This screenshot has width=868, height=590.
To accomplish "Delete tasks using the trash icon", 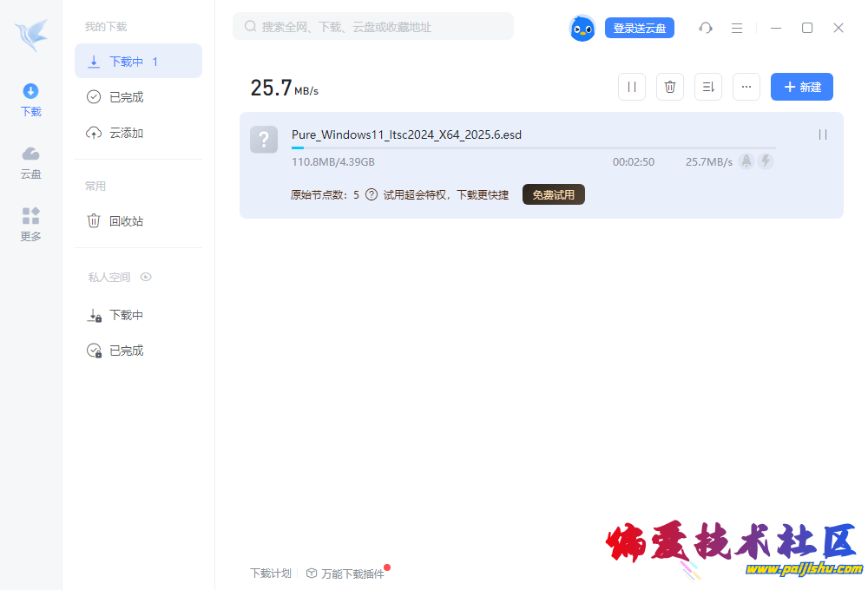I will pos(669,87).
